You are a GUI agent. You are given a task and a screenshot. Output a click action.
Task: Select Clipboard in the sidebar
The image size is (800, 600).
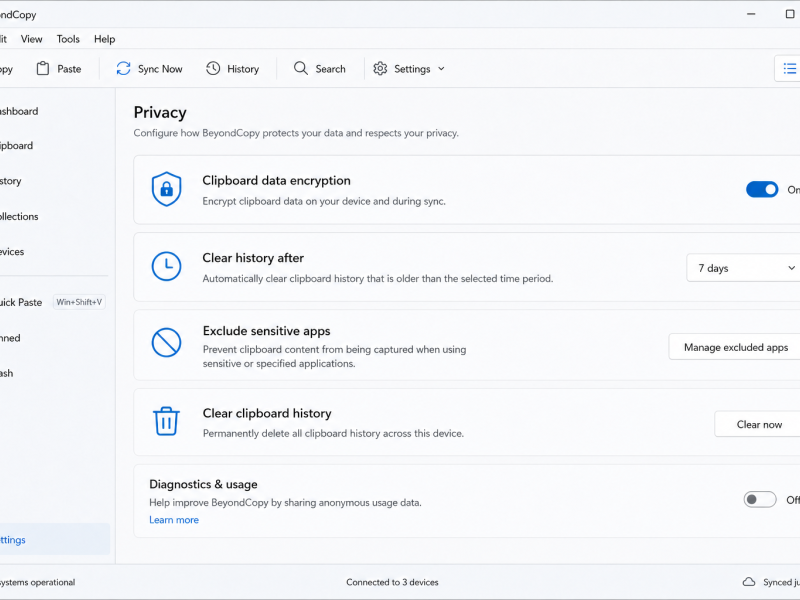click(53, 146)
